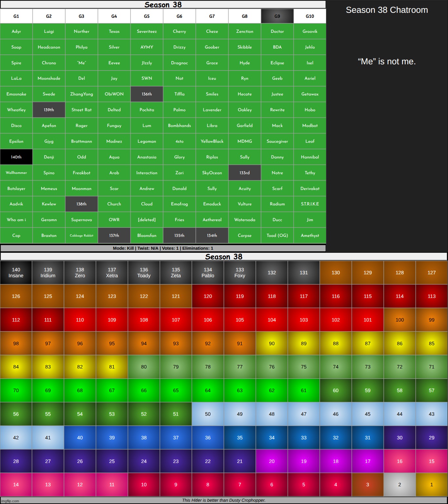The image size is (448, 504).
Task: Select the 139th eliminated cell in G2
Action: pyautogui.click(x=49, y=110)
